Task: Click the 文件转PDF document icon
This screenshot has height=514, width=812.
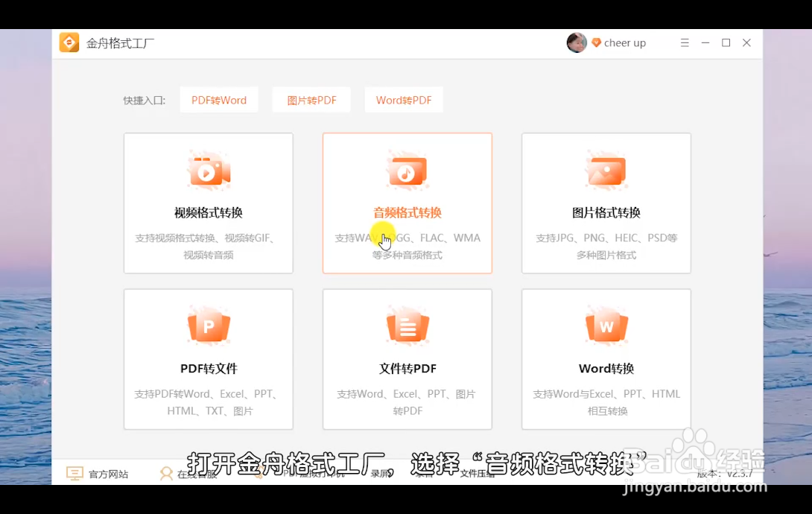Action: (407, 326)
